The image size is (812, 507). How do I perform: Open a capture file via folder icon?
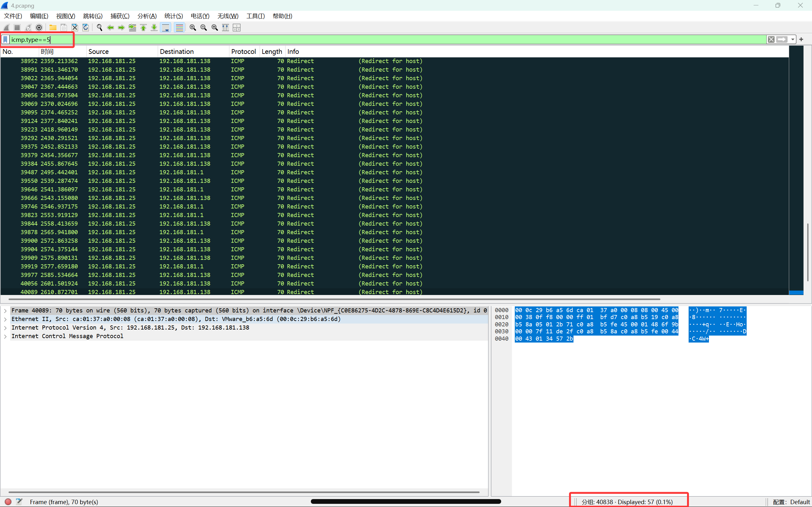pyautogui.click(x=53, y=28)
